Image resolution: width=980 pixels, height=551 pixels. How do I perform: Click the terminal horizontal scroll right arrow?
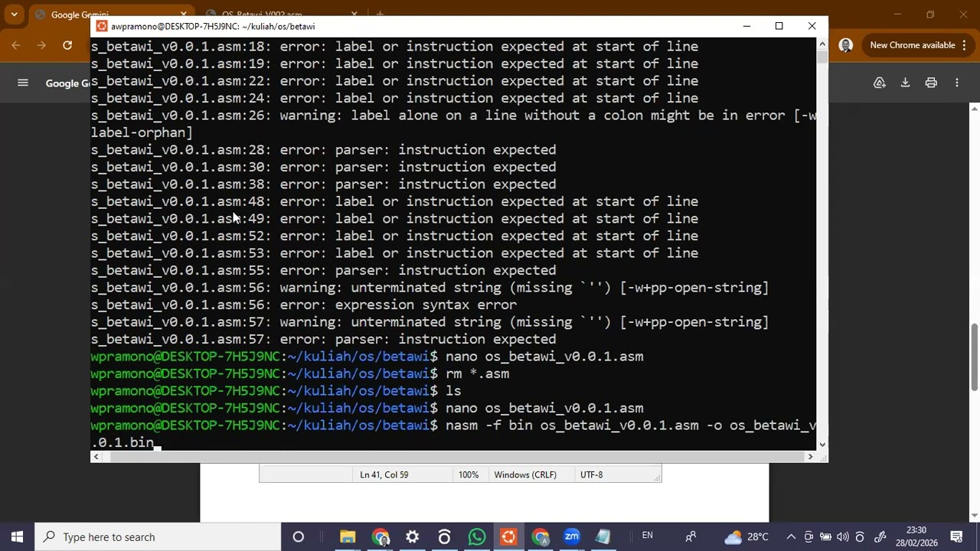pos(810,457)
